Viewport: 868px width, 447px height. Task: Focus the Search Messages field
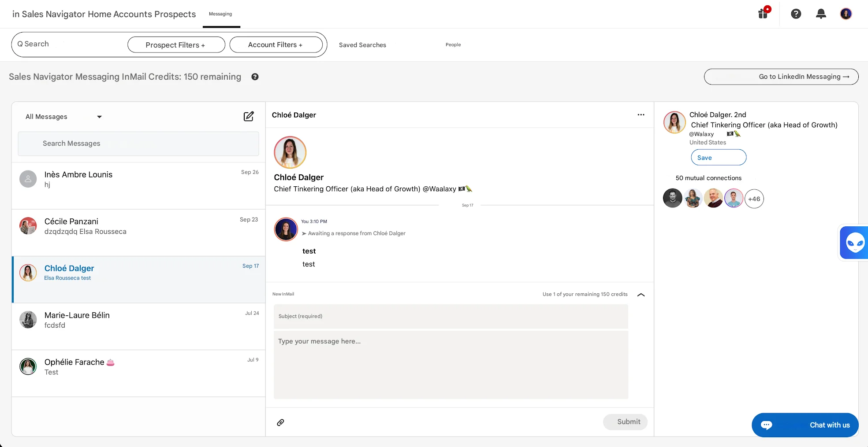138,144
